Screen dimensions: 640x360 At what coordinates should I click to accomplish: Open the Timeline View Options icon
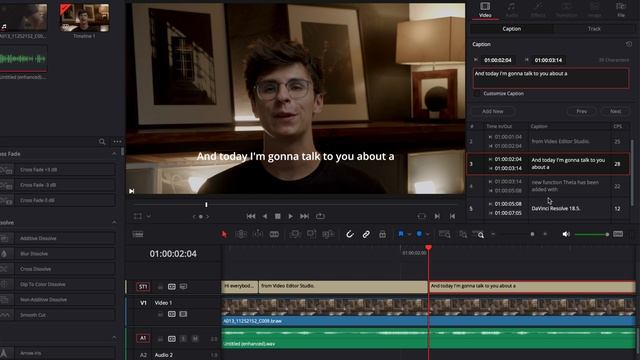(138, 234)
